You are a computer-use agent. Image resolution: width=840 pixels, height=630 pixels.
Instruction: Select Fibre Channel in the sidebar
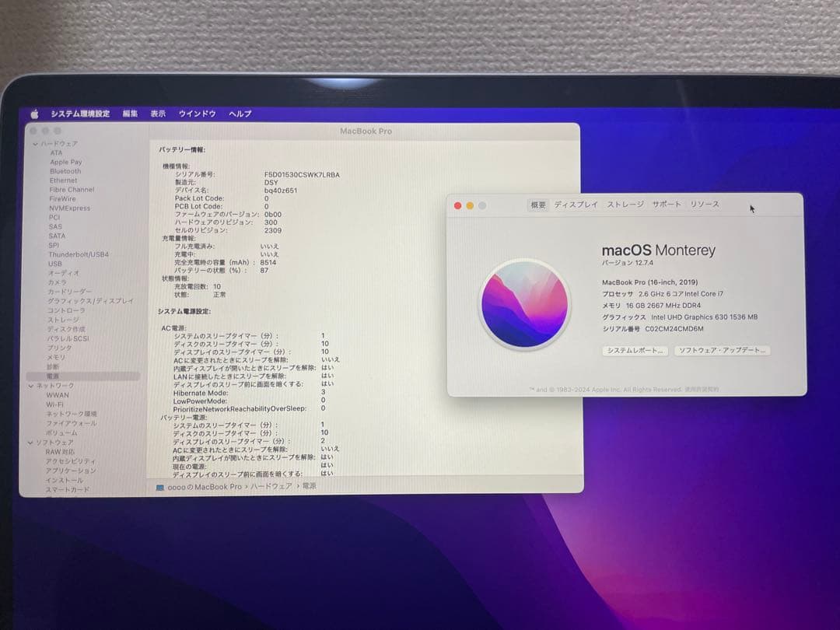72,190
